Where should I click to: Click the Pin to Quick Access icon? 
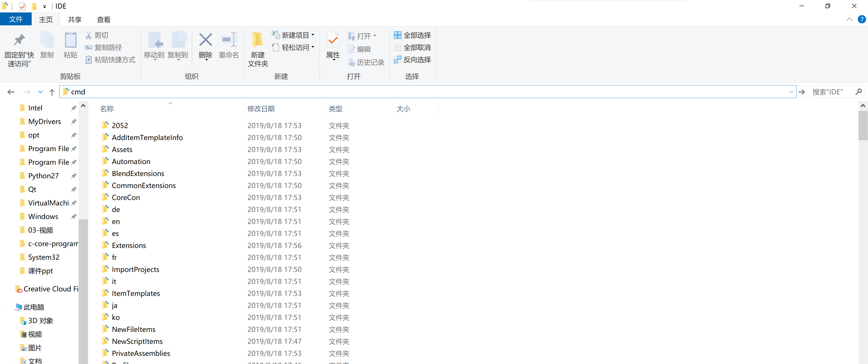coord(19,40)
